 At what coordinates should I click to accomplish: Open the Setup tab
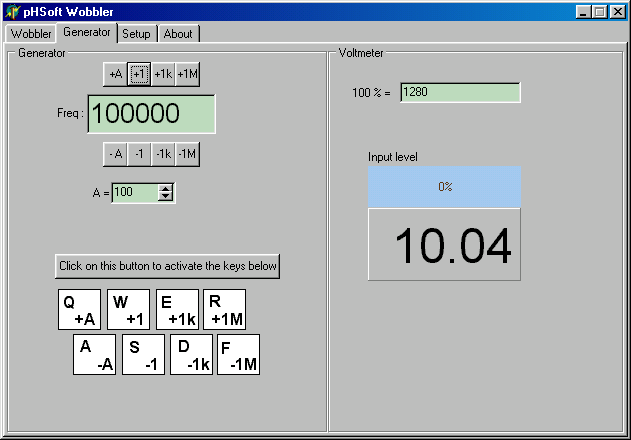136,33
